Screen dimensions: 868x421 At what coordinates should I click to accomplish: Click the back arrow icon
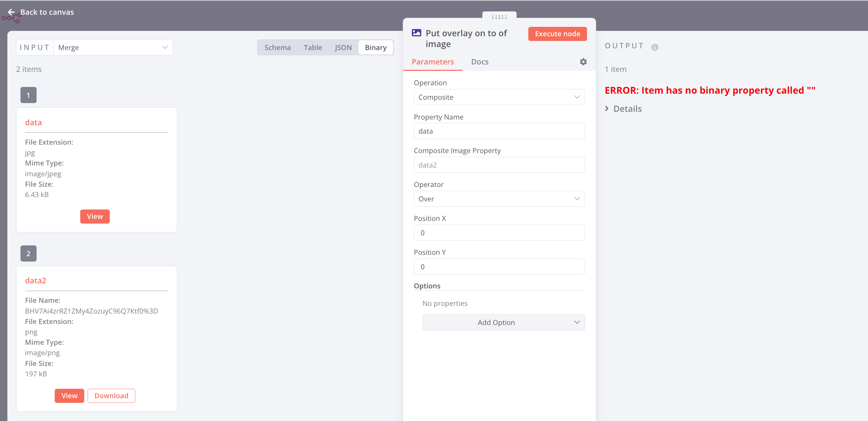click(x=11, y=12)
